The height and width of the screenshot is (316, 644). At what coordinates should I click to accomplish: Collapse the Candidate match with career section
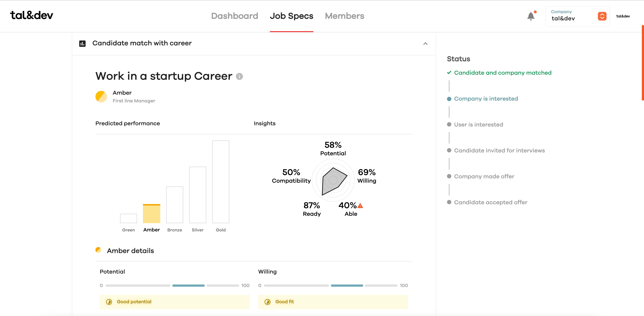pos(425,44)
